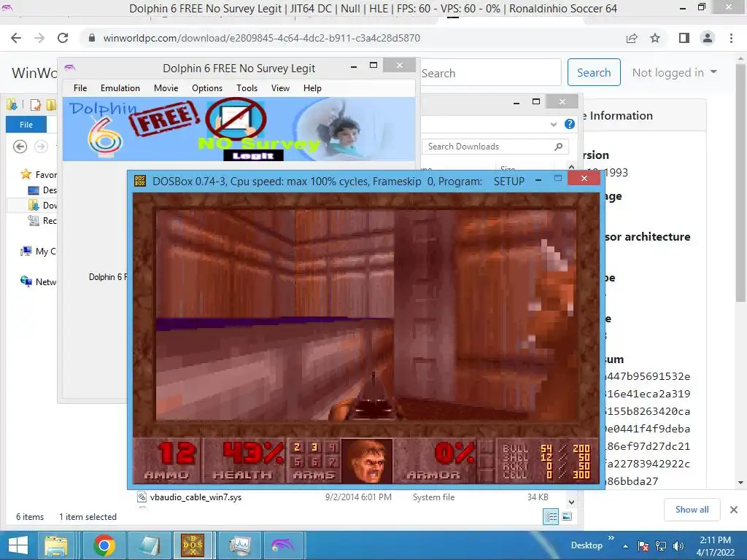Expand the Not logged in dropdown
This screenshot has width=747, height=560.
pyautogui.click(x=674, y=72)
